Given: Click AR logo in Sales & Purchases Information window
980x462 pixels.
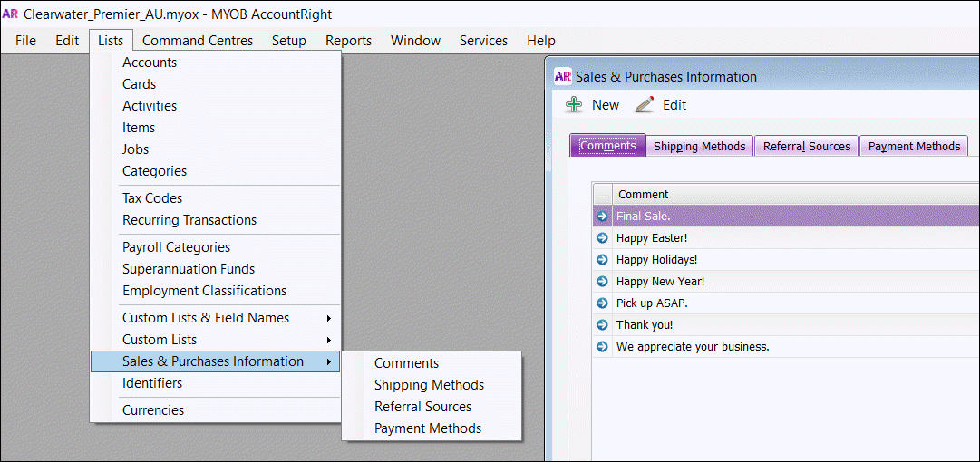Looking at the screenshot, I should click(x=562, y=76).
